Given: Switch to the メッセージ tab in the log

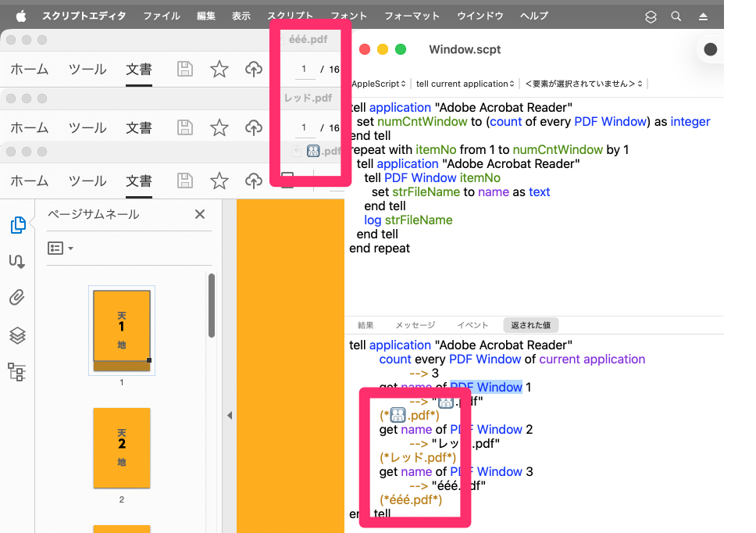Looking at the screenshot, I should click(415, 325).
